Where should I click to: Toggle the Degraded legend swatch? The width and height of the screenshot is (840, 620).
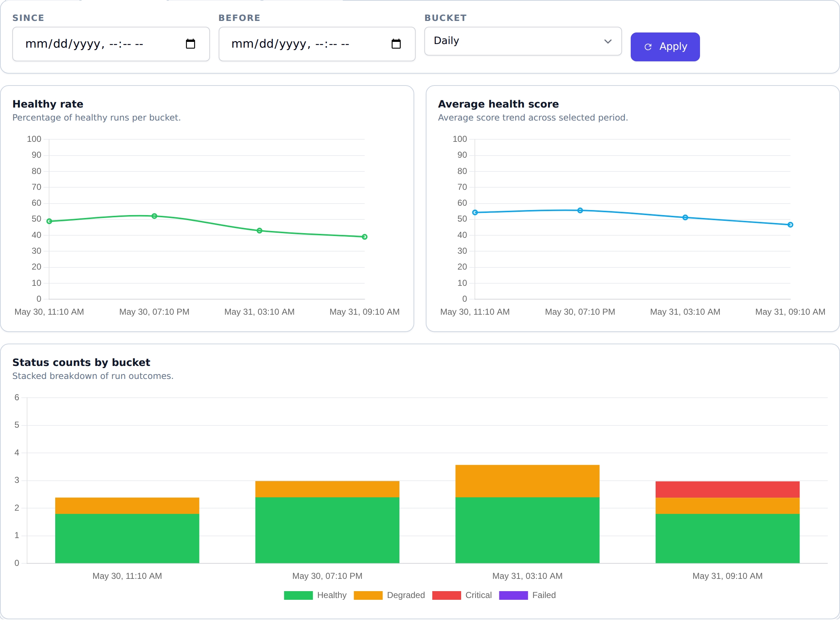368,595
